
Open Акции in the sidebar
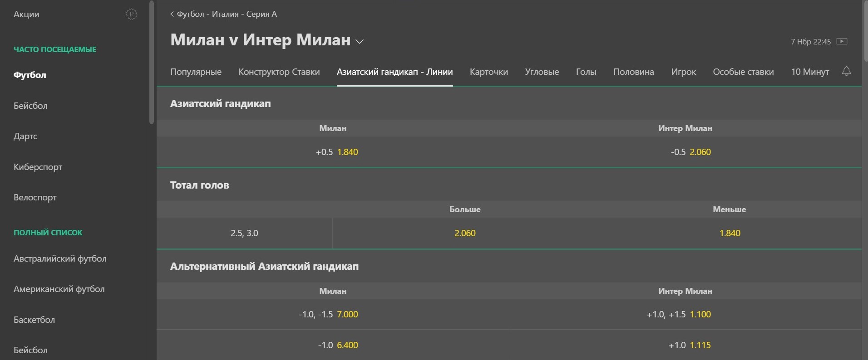26,14
